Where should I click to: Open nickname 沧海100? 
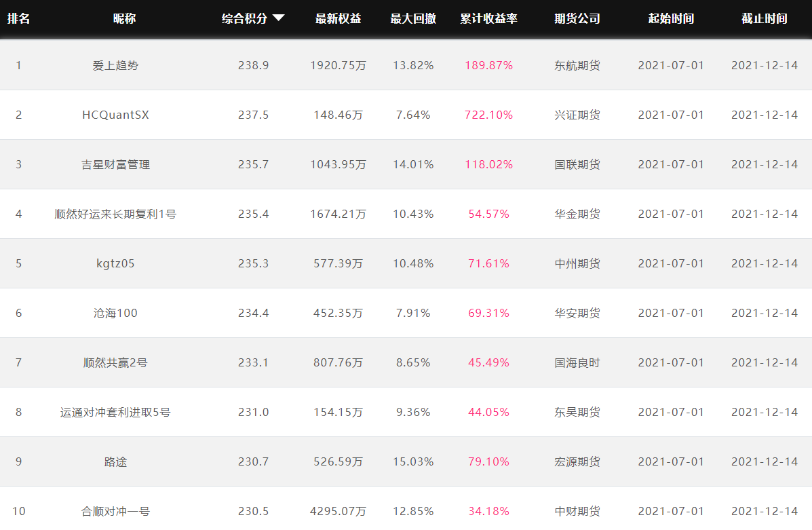[x=115, y=313]
